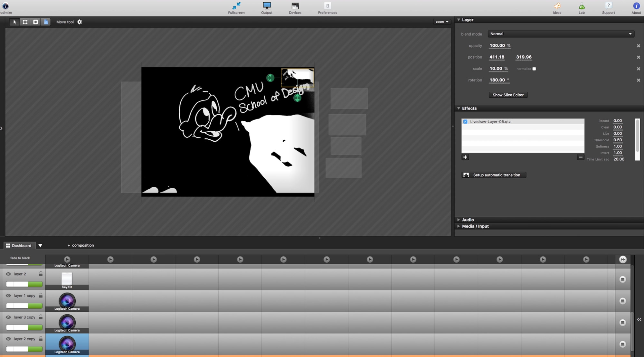Open the About info icon
This screenshot has width=644, height=357.
[x=636, y=8]
